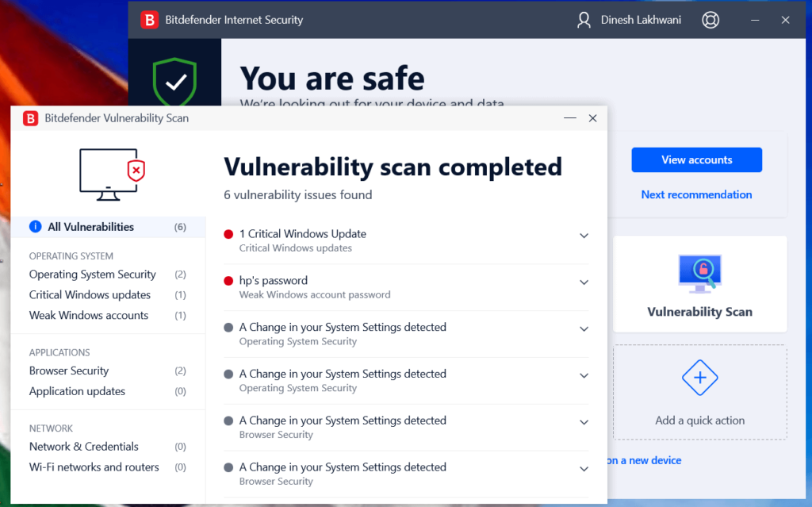Click Dinesh Lakhwani account name

click(x=641, y=20)
